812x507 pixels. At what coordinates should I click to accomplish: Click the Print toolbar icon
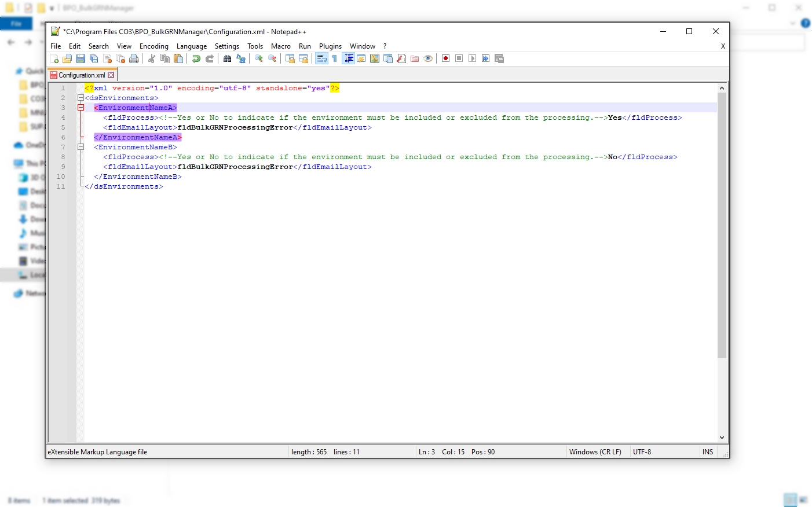(134, 59)
